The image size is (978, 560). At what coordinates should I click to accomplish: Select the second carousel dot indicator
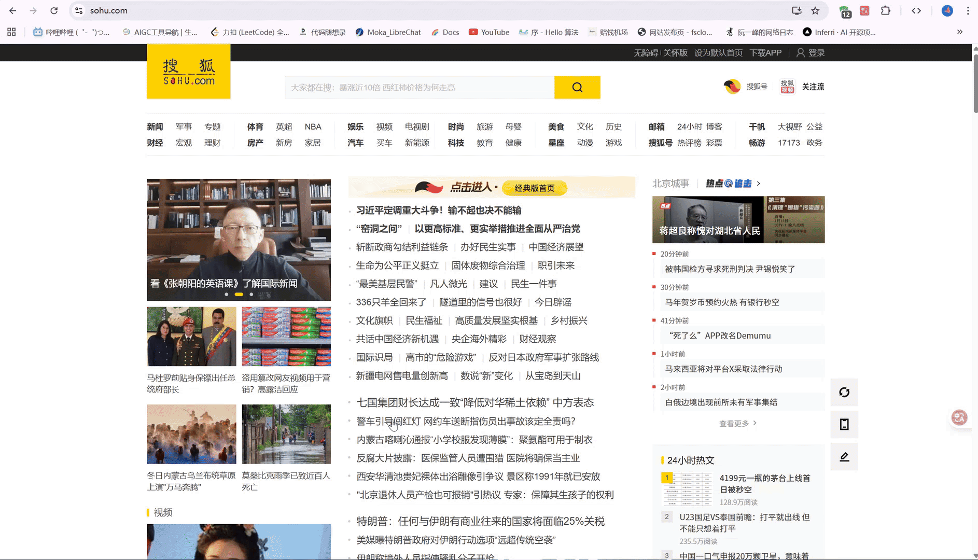tap(239, 295)
